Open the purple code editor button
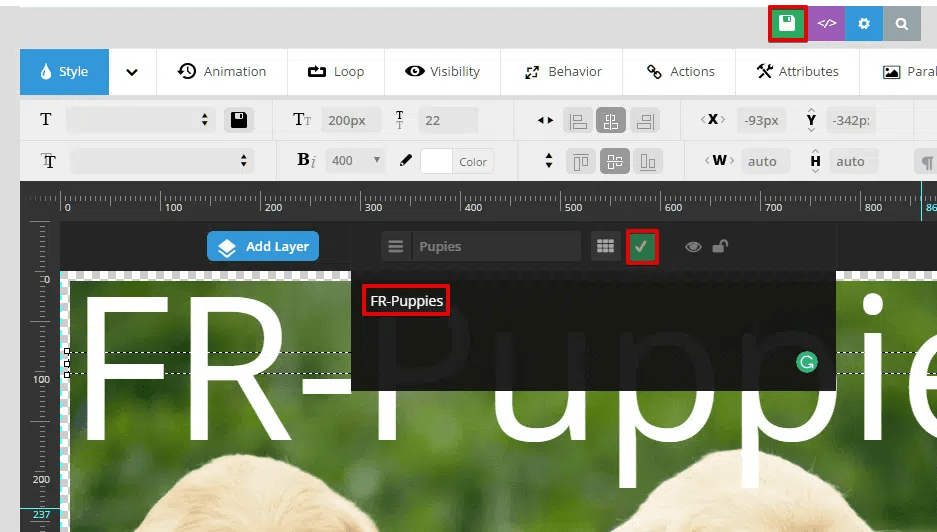Viewport: 937px width, 532px height. pos(827,24)
